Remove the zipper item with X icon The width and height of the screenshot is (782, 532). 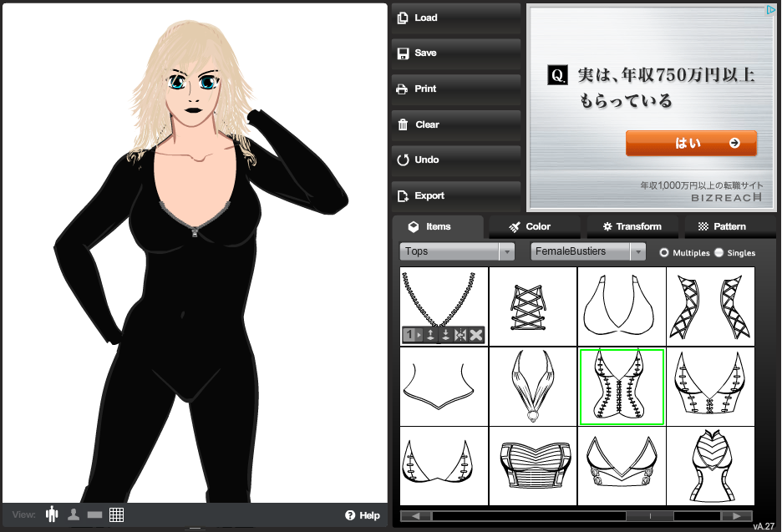click(x=476, y=335)
